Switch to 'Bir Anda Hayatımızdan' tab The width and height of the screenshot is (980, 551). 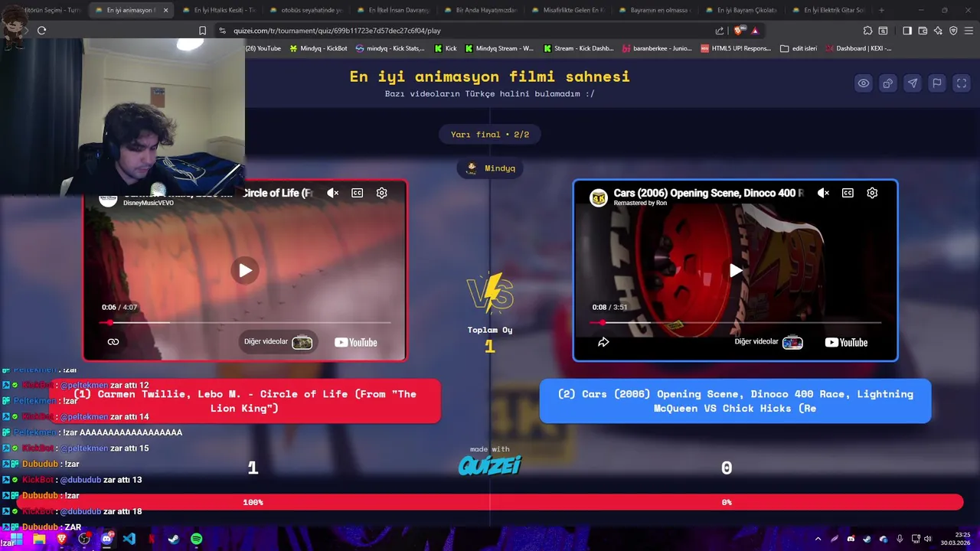click(482, 10)
